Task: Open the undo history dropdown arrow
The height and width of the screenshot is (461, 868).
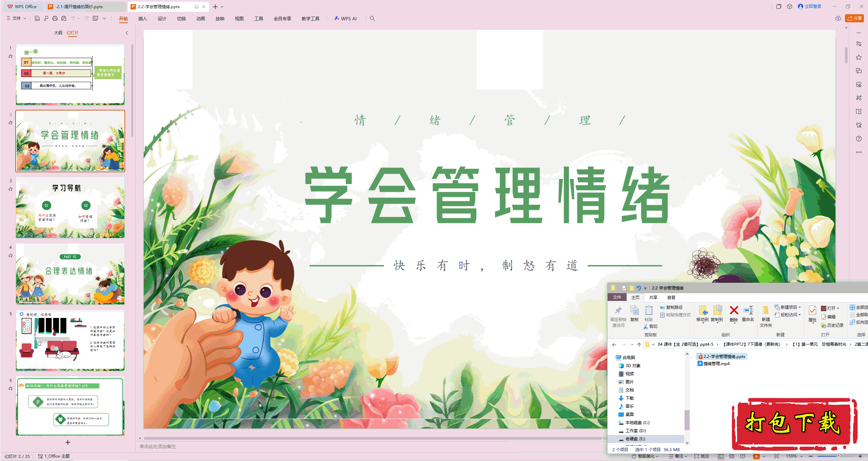Action: pos(79,19)
